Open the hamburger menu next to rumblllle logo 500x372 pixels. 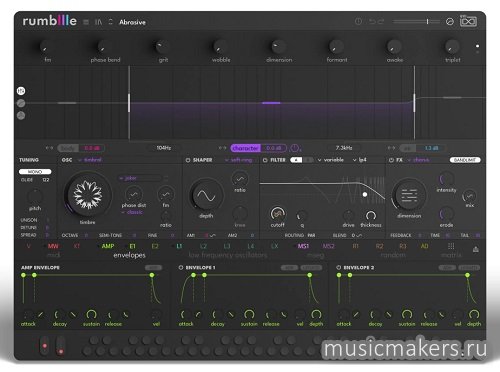click(86, 22)
